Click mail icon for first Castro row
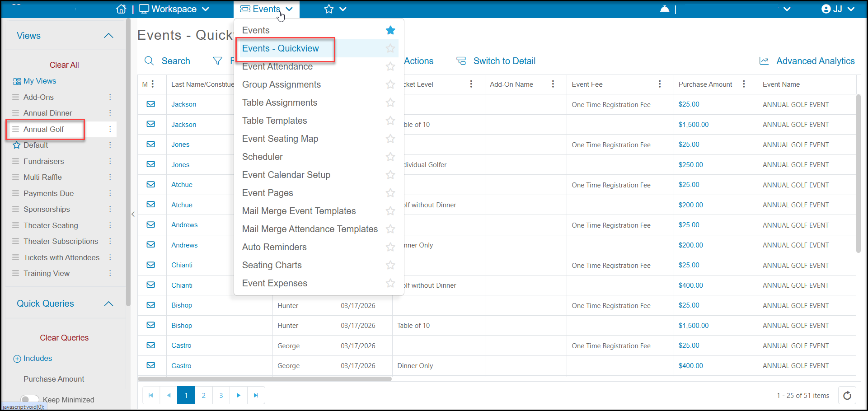This screenshot has width=868, height=411. point(151,346)
